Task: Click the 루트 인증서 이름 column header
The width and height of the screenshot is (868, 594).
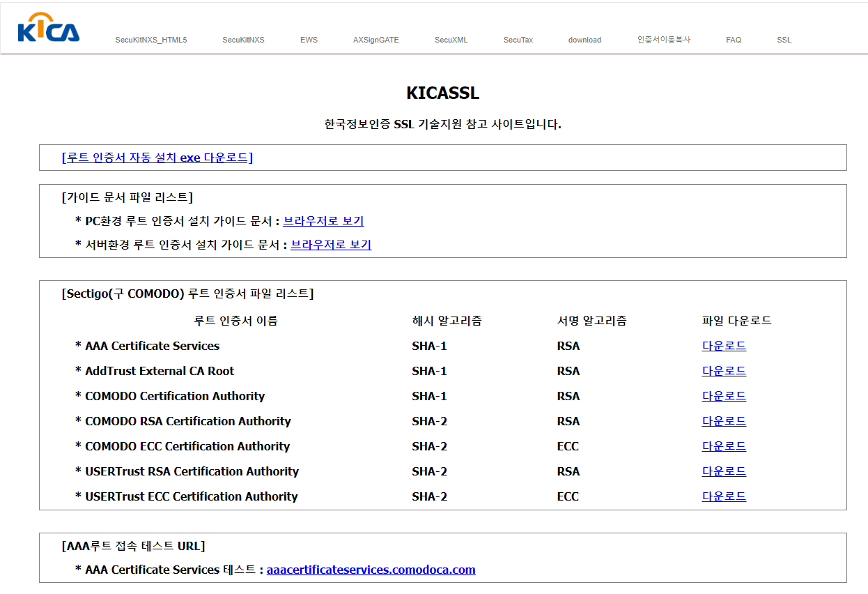Action: pos(235,321)
